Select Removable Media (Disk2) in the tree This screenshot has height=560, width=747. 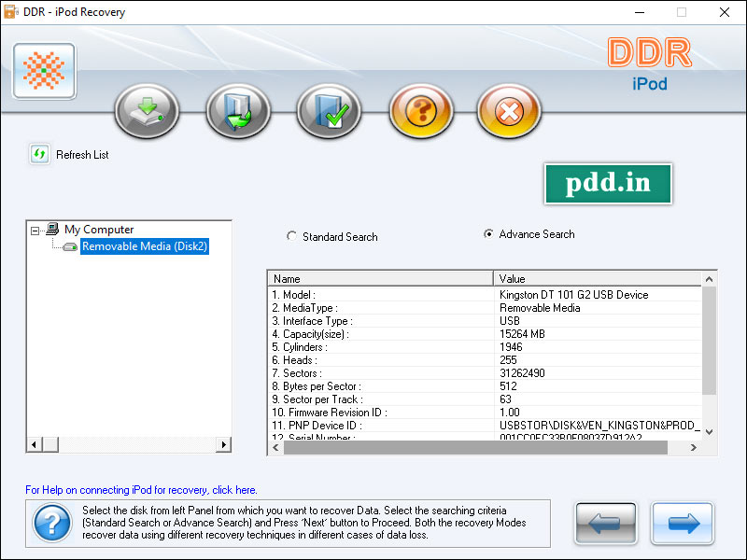coord(144,245)
